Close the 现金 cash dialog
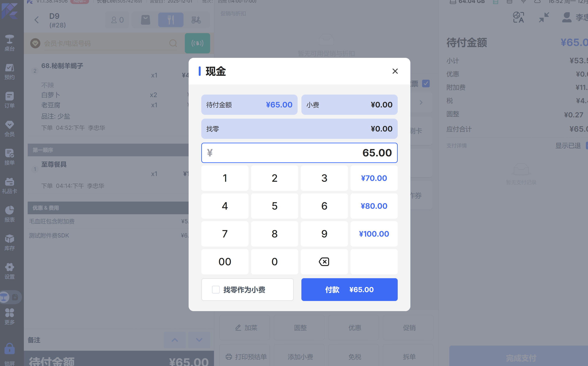This screenshot has height=366, width=588. pos(395,71)
